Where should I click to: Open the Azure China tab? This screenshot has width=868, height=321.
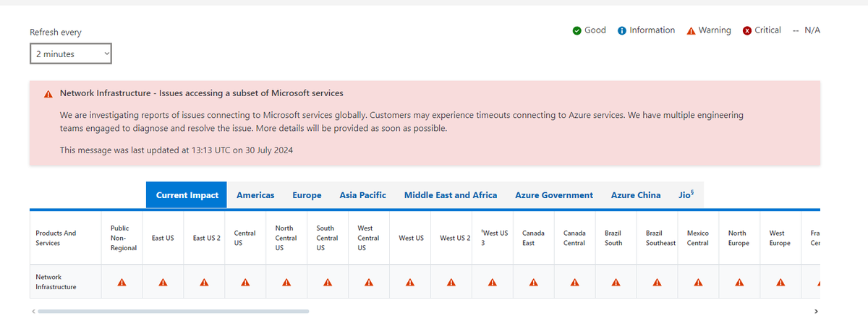(636, 195)
